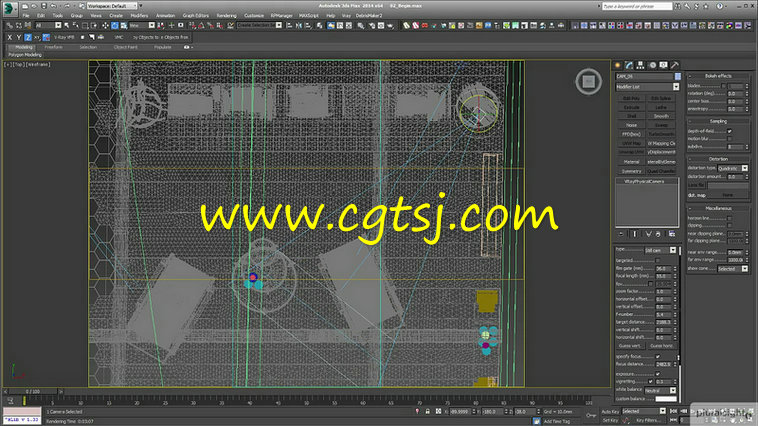Open the MAXScript menu
The height and width of the screenshot is (426, 758).
click(x=308, y=15)
